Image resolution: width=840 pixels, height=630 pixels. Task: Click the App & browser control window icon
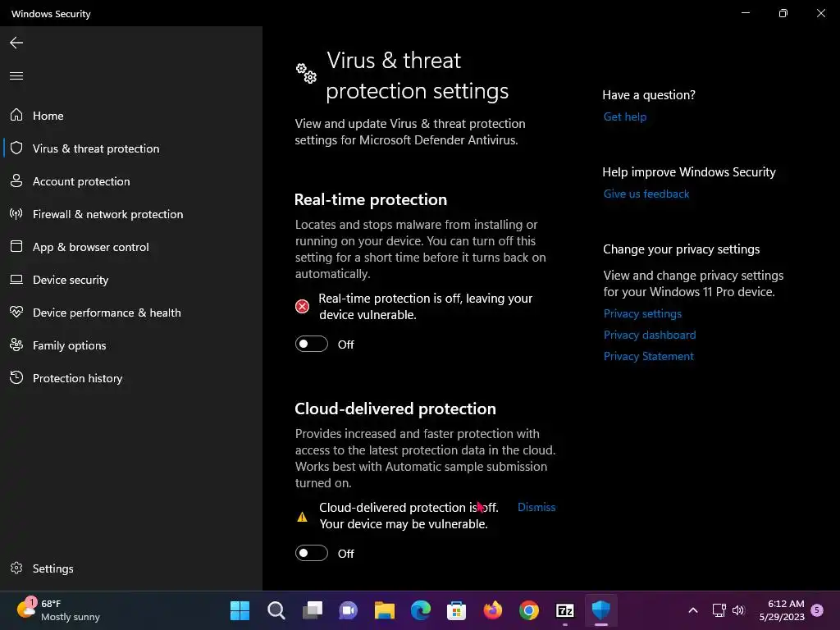pyautogui.click(x=16, y=246)
